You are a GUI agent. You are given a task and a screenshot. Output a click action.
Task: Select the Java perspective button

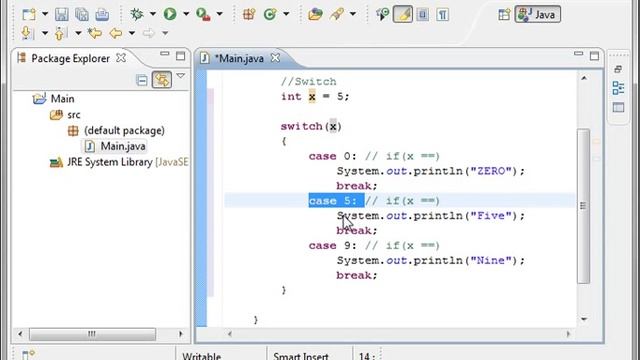click(x=538, y=15)
